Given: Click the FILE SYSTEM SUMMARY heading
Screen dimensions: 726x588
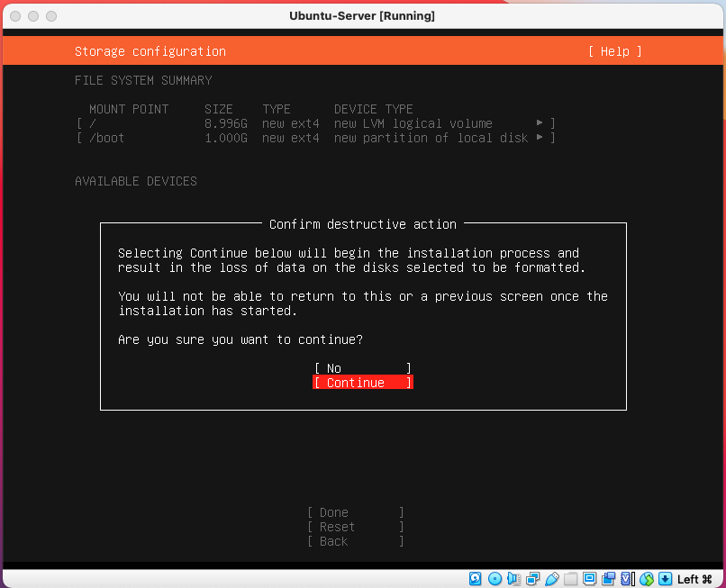Looking at the screenshot, I should point(143,80).
